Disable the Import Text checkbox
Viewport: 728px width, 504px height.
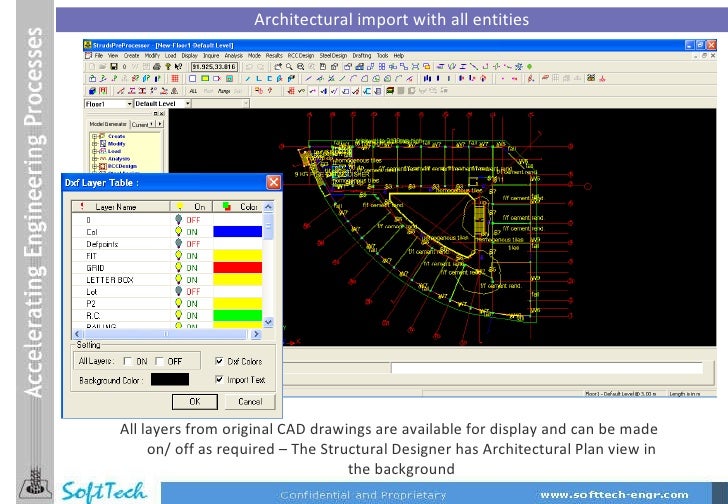pos(220,380)
